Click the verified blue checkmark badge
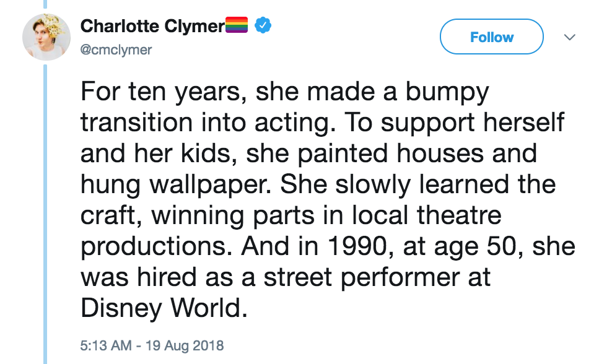This screenshot has width=612, height=364. (263, 25)
